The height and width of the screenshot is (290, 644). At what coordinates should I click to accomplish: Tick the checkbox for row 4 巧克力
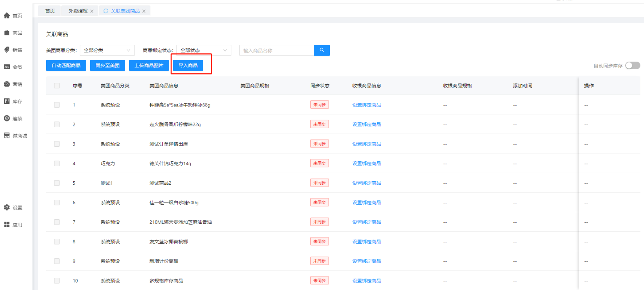point(57,164)
